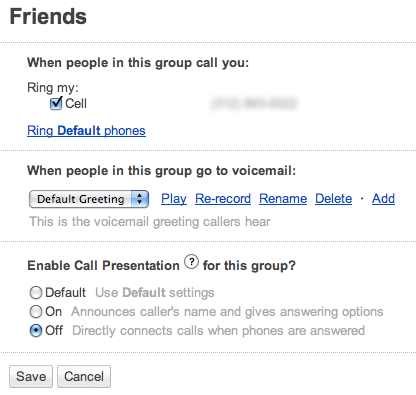Select the Default call presentation radio button

(36, 293)
